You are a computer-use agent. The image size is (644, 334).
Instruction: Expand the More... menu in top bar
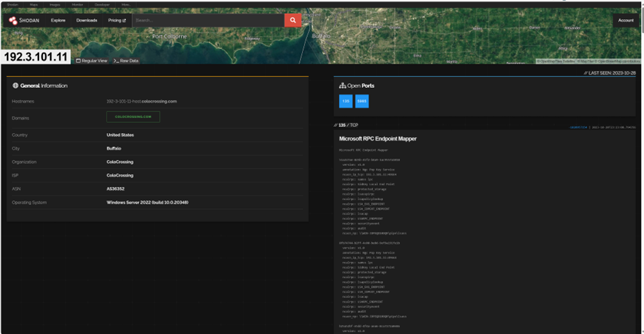point(127,5)
